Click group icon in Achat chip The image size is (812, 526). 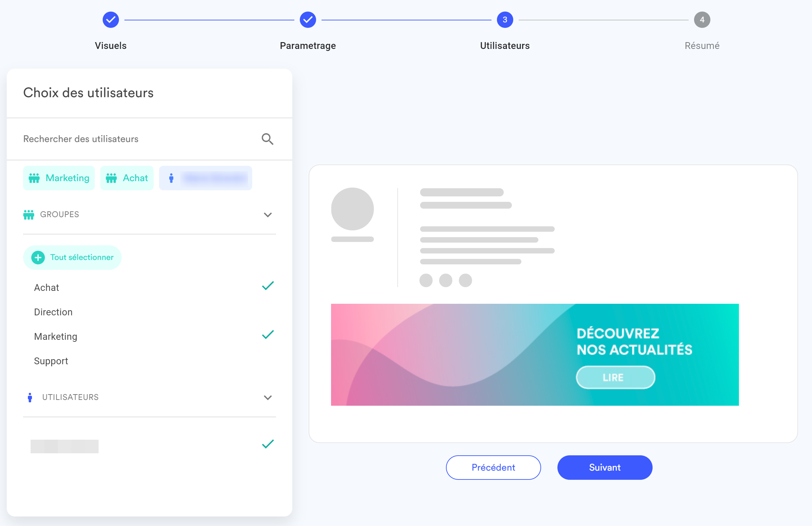[111, 178]
